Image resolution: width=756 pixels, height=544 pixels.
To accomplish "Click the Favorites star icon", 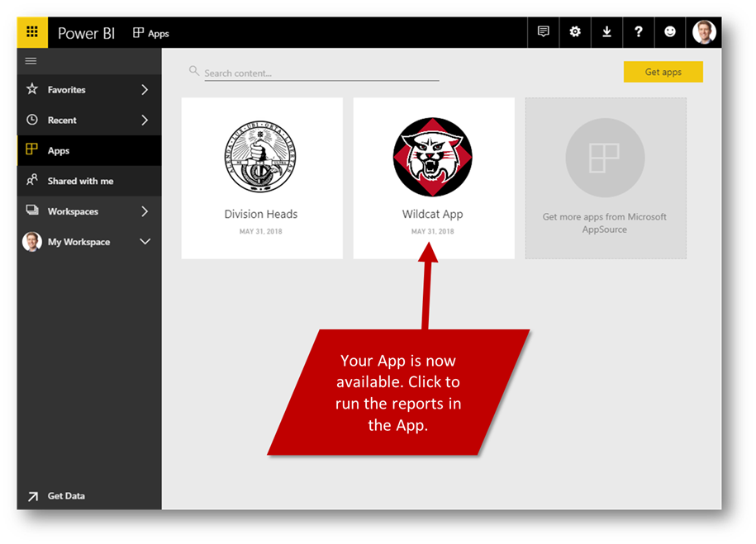I will 32,89.
